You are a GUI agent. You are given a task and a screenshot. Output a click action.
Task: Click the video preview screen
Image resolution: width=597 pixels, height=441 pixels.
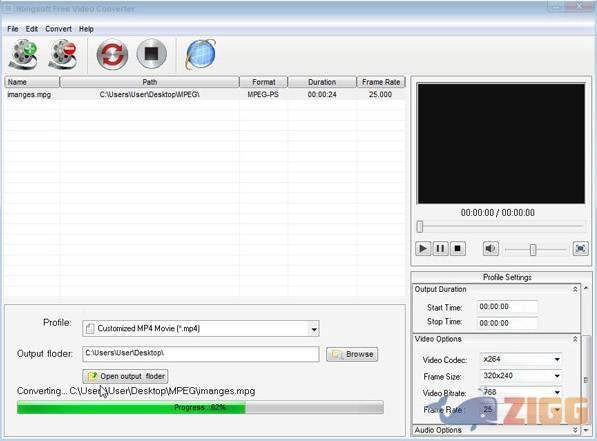point(501,144)
